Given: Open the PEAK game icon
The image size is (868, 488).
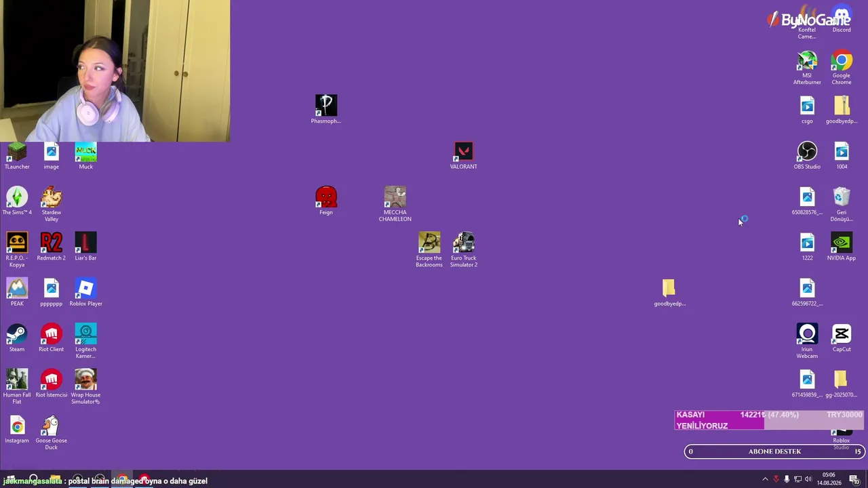Looking at the screenshot, I should pos(17,288).
